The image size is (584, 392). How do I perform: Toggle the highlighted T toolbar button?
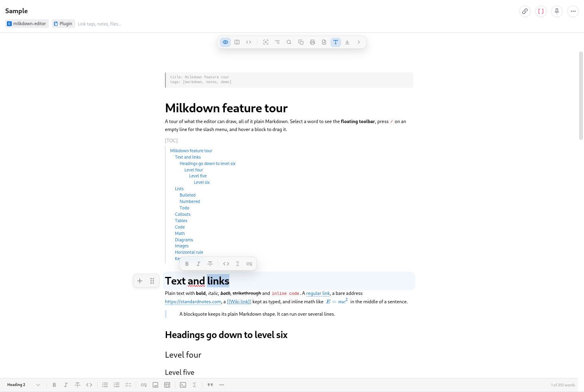336,42
